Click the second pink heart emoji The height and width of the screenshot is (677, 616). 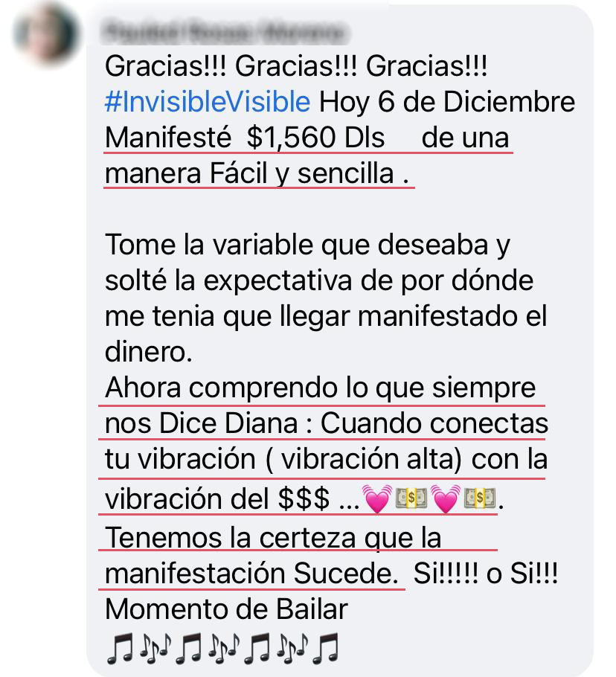(446, 498)
